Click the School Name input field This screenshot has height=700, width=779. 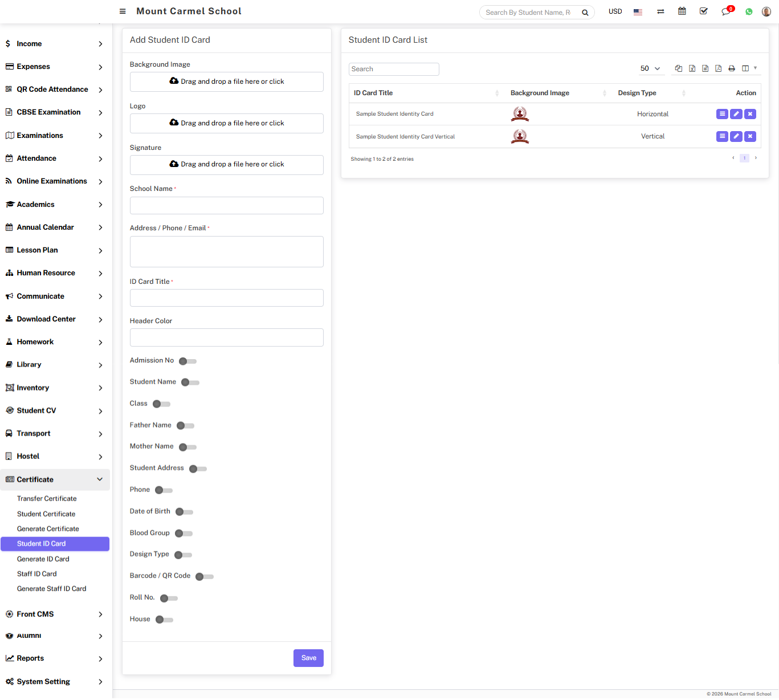[226, 206]
